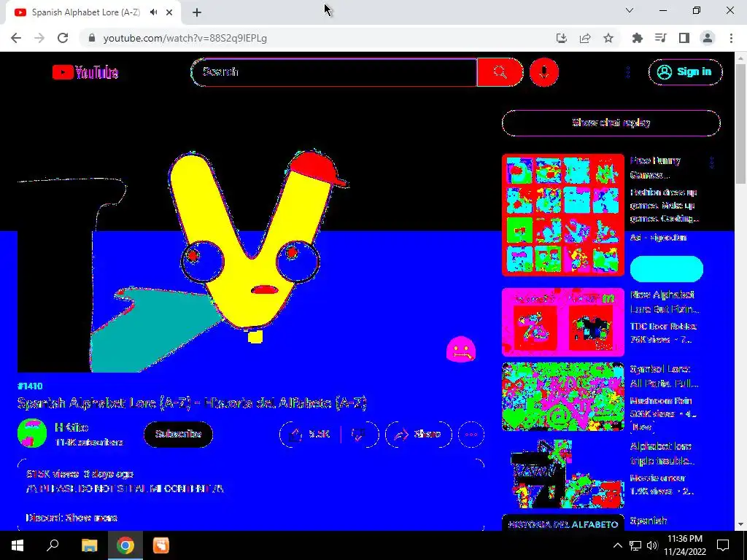
Task: Share the video
Action: click(x=418, y=435)
